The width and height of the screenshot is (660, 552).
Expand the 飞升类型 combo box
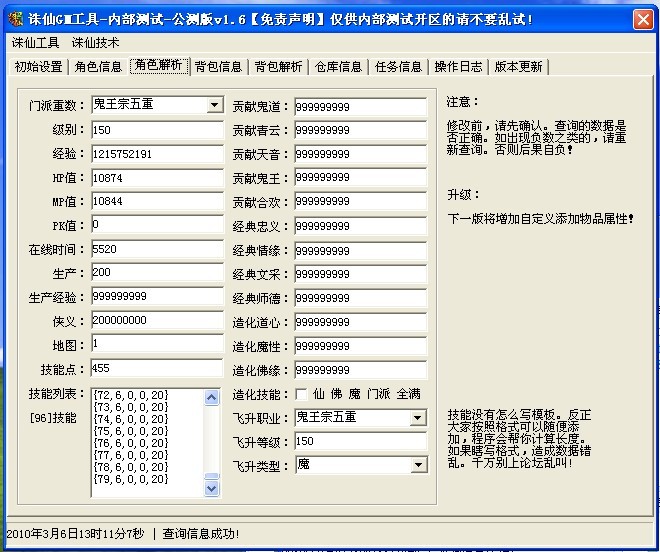(418, 465)
